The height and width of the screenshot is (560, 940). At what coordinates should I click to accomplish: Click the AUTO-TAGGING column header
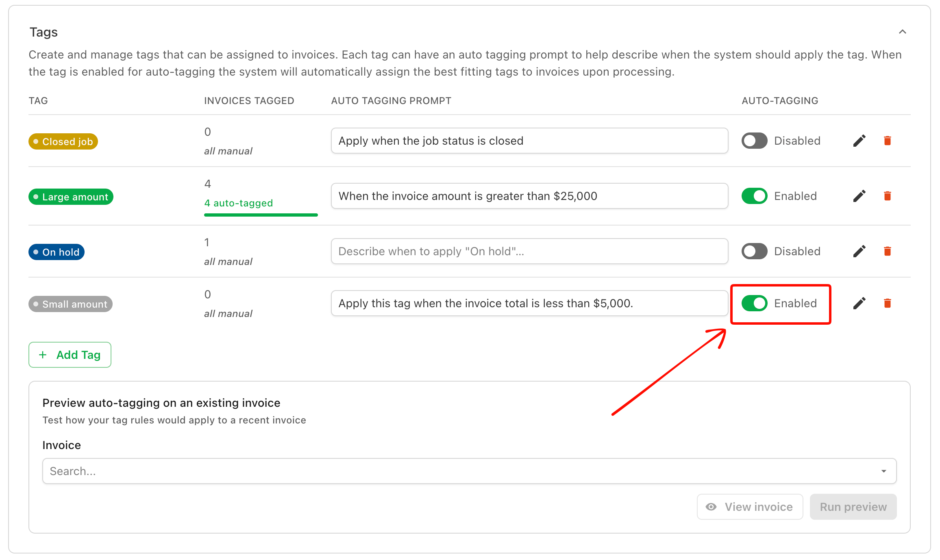click(x=780, y=101)
